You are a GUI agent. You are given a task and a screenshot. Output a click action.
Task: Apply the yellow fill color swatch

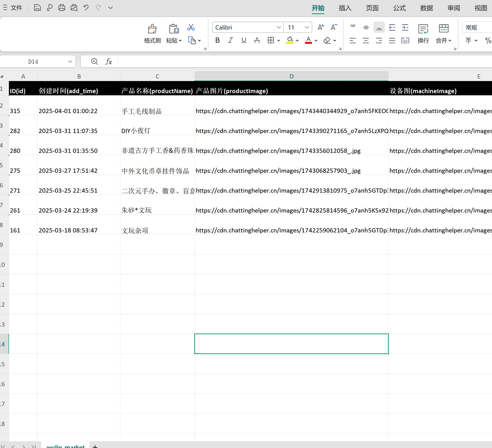click(290, 40)
